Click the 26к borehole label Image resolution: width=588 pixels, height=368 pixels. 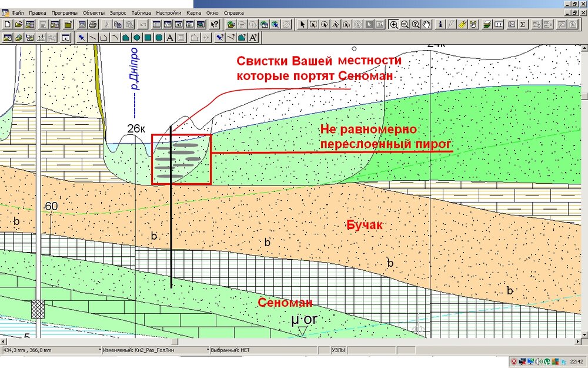(x=136, y=129)
